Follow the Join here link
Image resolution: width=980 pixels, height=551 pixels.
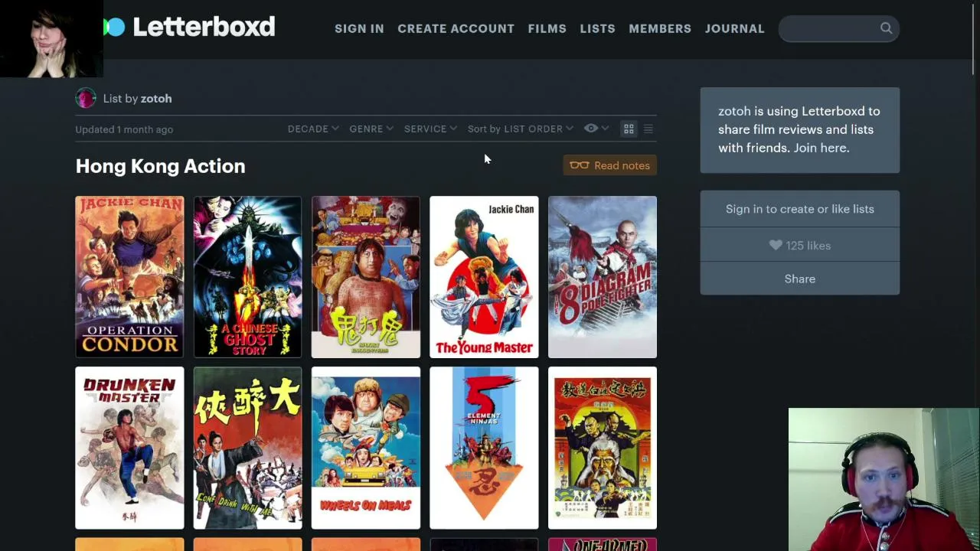[821, 148]
